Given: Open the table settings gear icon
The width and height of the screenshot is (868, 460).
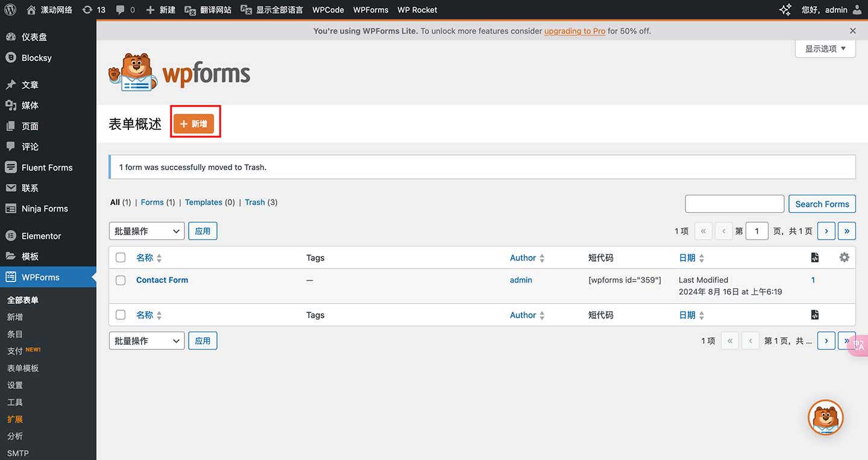Looking at the screenshot, I should 844,257.
